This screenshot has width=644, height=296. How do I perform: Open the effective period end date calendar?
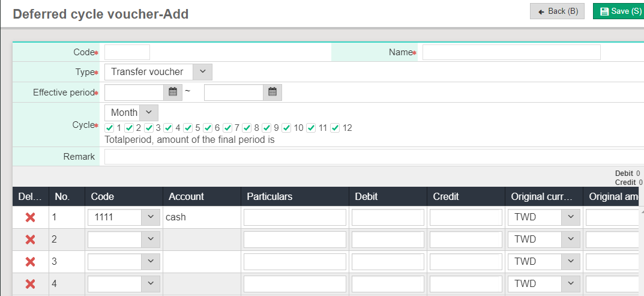(272, 92)
